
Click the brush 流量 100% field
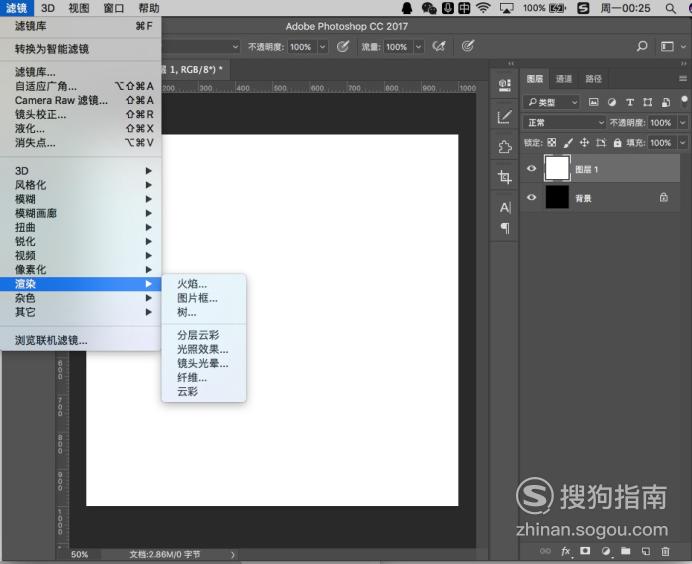(399, 46)
